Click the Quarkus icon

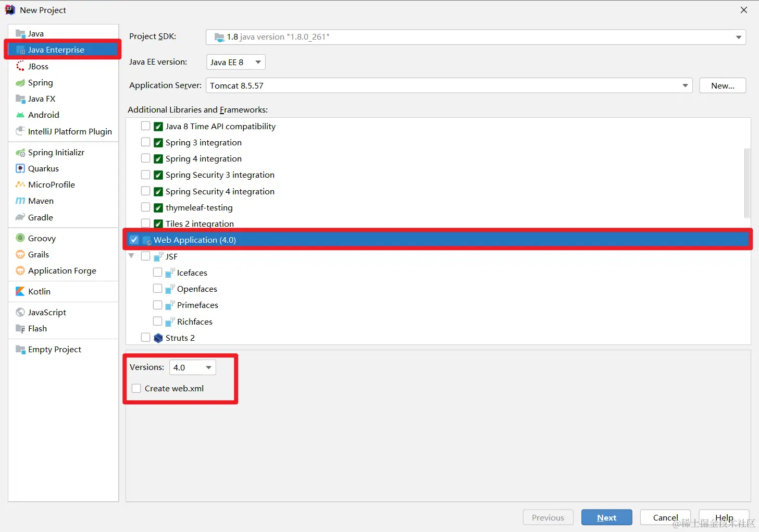coord(20,168)
